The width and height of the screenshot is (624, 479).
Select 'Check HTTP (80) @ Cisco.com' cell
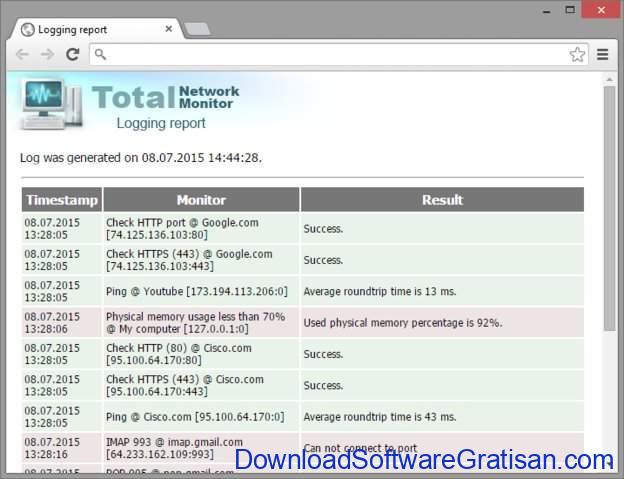pos(201,354)
